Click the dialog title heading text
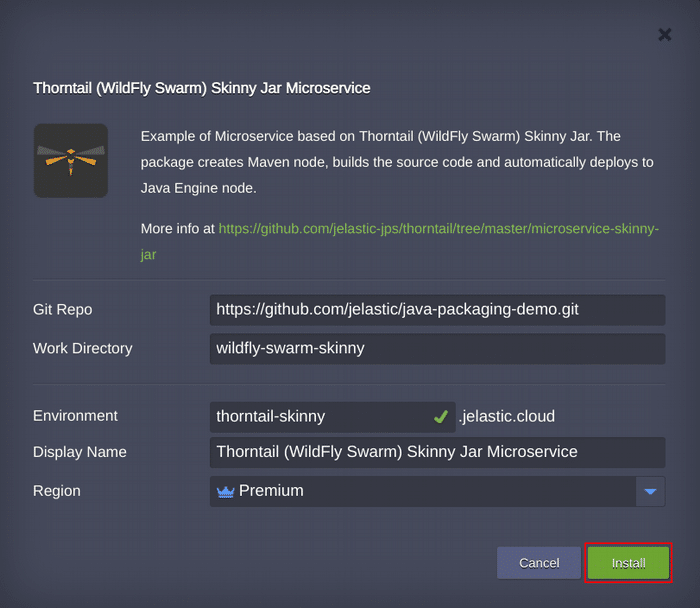 202,88
